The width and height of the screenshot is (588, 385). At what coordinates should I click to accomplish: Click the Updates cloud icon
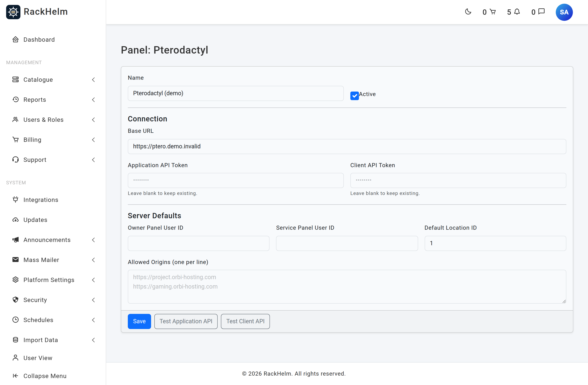pyautogui.click(x=16, y=219)
